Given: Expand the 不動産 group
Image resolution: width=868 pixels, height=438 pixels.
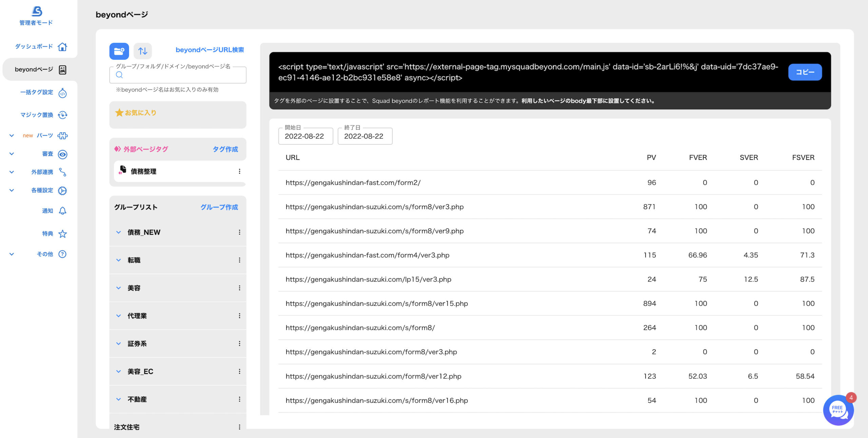Looking at the screenshot, I should click(x=118, y=399).
